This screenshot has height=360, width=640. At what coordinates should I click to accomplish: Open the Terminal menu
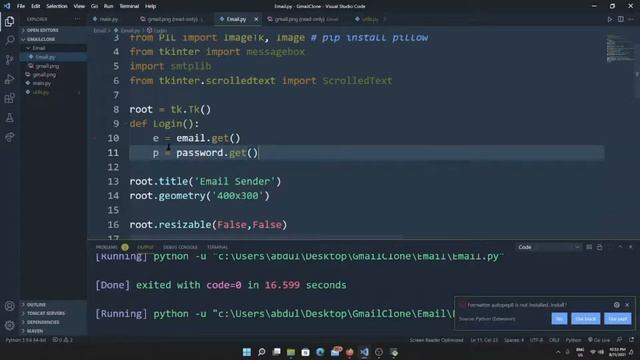pyautogui.click(x=129, y=6)
